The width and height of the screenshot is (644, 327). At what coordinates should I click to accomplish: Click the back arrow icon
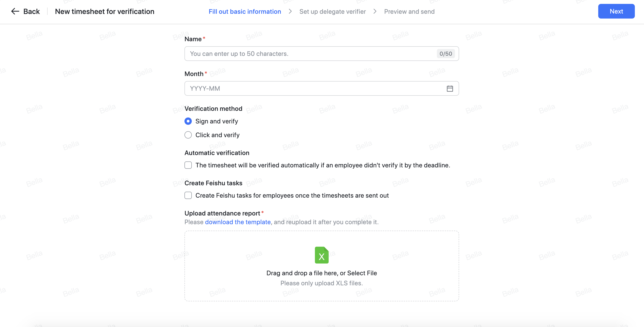[x=15, y=11]
